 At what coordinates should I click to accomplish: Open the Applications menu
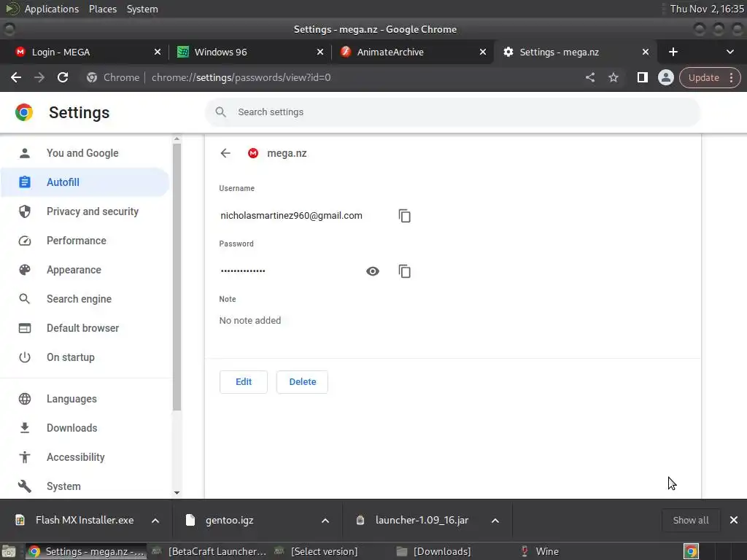[52, 9]
